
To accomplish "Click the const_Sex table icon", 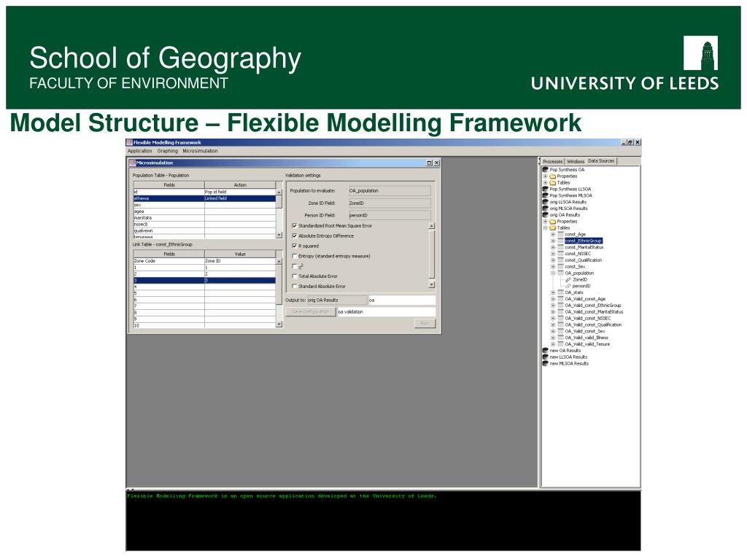I will [560, 267].
